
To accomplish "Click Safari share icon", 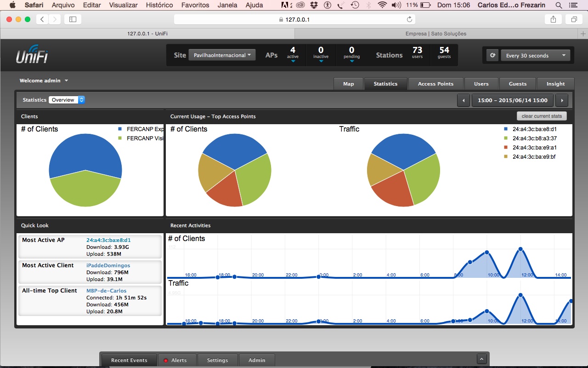I will pos(553,19).
